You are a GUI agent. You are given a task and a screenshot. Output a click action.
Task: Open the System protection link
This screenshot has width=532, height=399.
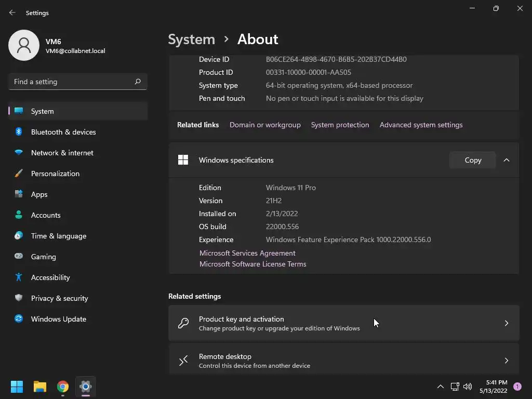pyautogui.click(x=340, y=125)
